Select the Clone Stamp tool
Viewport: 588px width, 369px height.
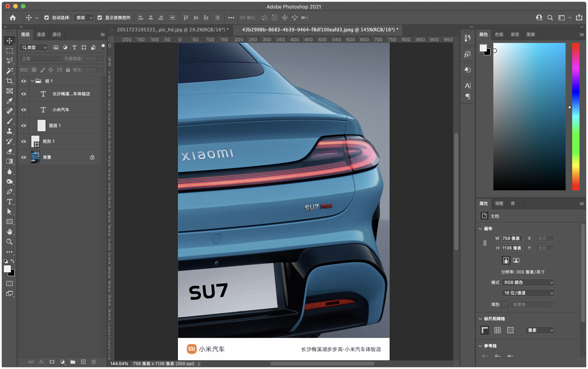pyautogui.click(x=9, y=131)
